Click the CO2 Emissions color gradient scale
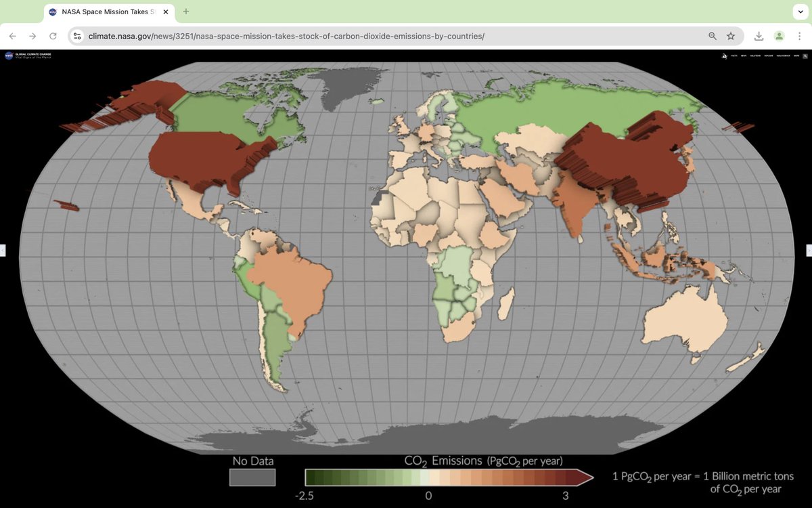 (x=447, y=477)
